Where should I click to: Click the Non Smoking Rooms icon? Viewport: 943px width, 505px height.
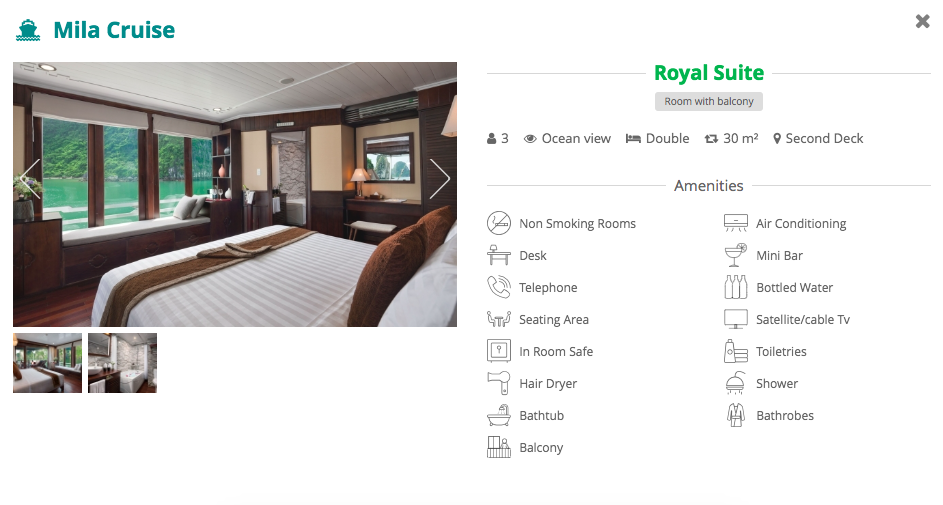click(x=499, y=223)
